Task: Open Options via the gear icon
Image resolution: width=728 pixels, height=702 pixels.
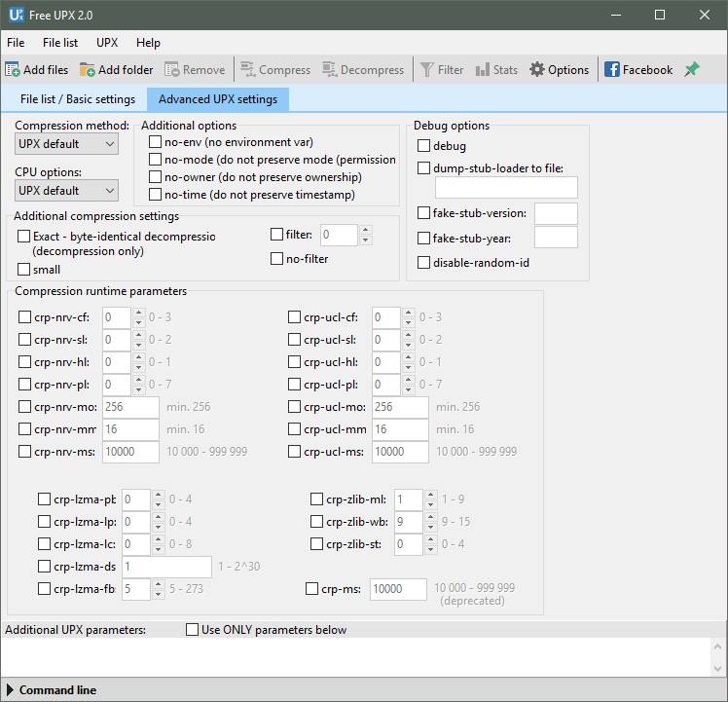Action: (x=537, y=70)
